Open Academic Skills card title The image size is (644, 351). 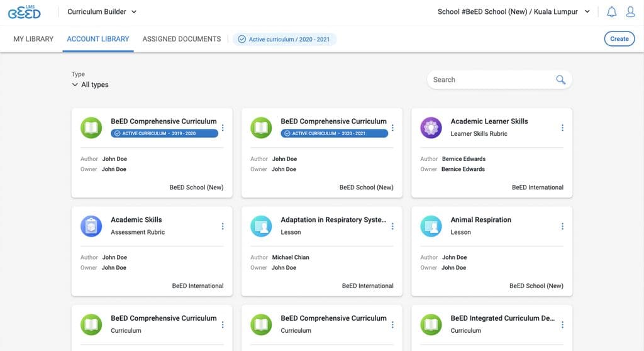point(136,220)
